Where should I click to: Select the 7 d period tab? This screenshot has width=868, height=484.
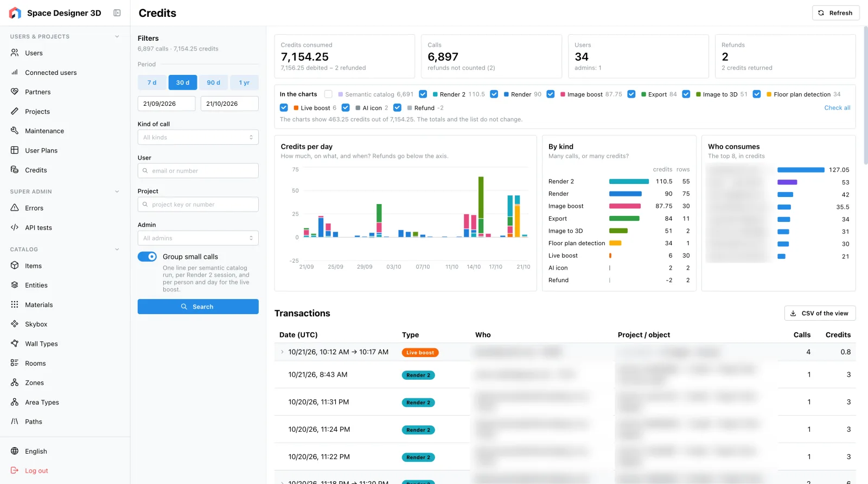tap(152, 82)
